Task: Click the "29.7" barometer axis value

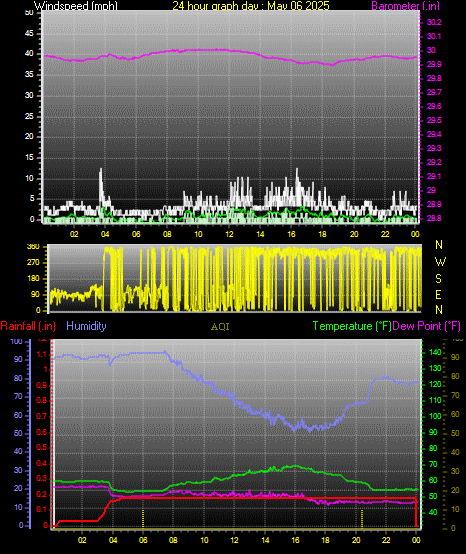Action: [434, 92]
